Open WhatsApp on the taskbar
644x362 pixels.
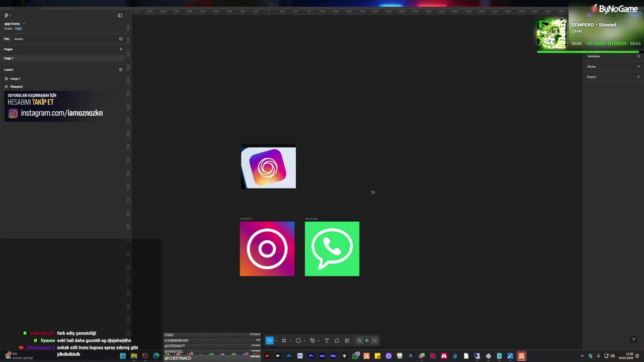point(355,356)
